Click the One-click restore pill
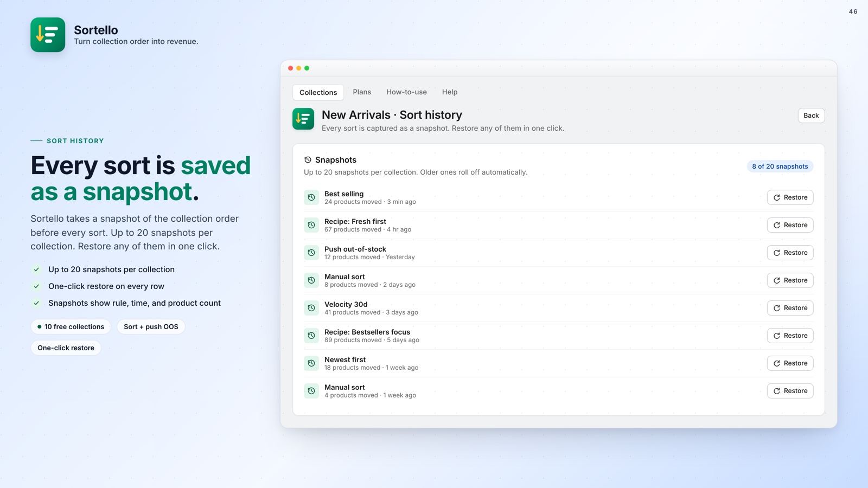 pos(66,348)
